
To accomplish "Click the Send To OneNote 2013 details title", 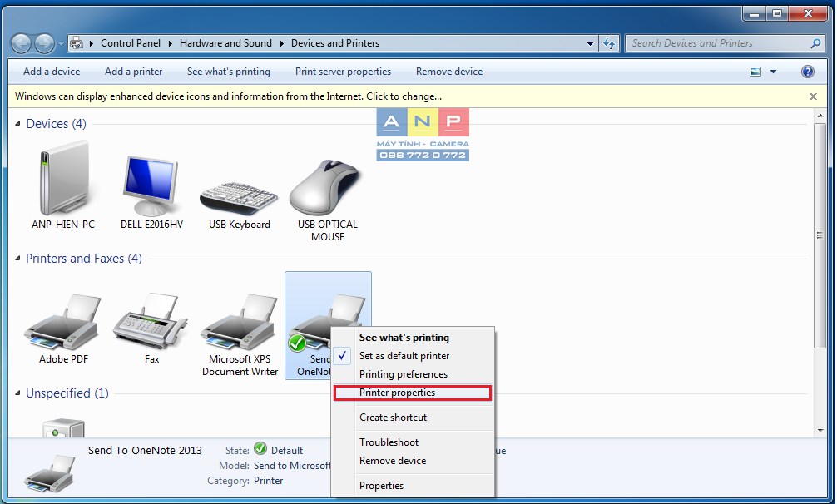I will tap(146, 451).
